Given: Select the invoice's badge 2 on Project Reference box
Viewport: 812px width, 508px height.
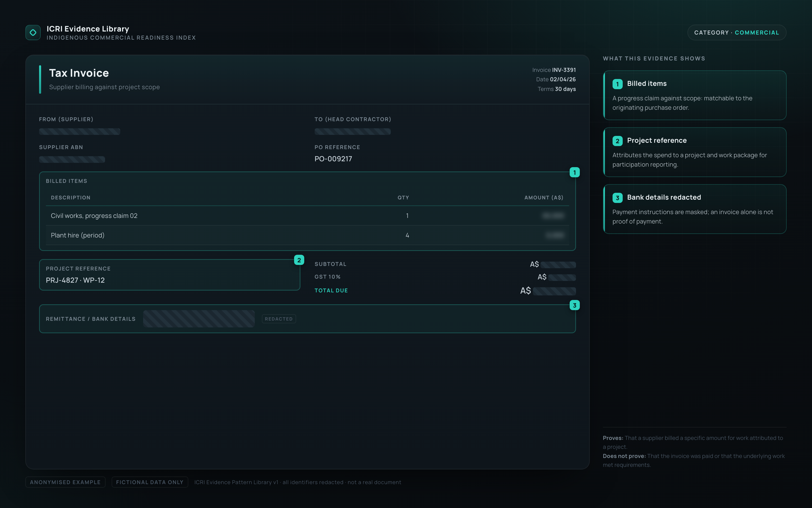Looking at the screenshot, I should [x=299, y=260].
